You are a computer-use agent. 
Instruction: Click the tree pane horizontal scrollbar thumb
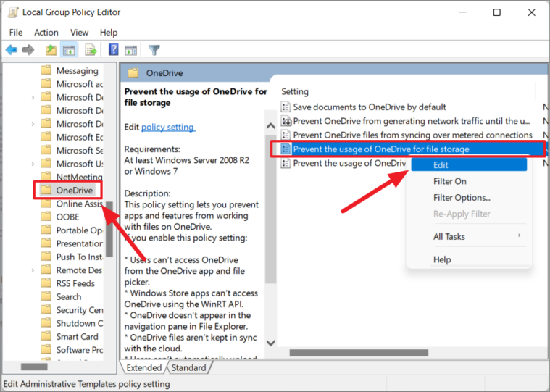34,367
